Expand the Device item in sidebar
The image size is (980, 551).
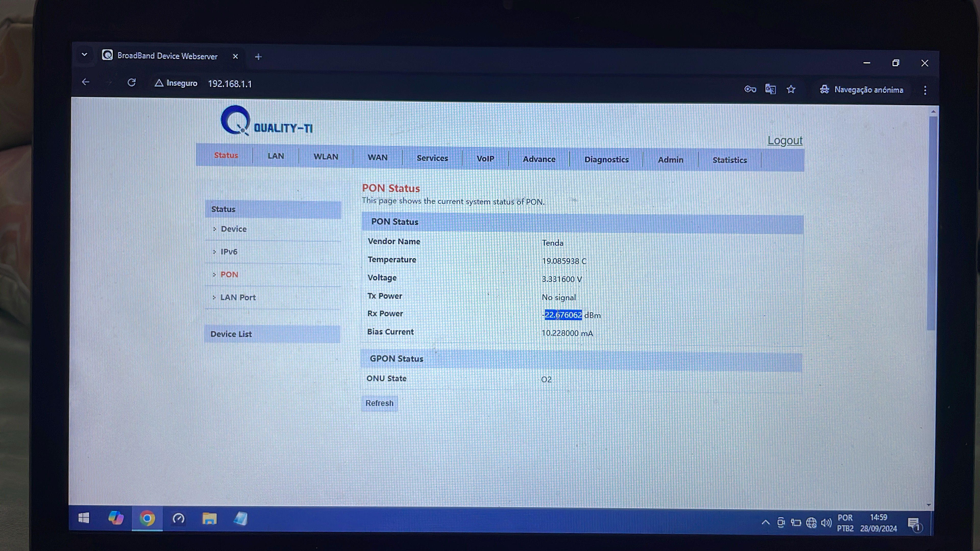tap(234, 229)
